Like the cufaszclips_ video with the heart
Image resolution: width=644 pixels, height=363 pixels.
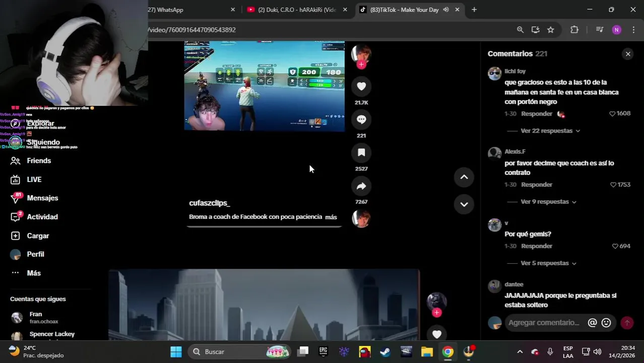point(361,86)
